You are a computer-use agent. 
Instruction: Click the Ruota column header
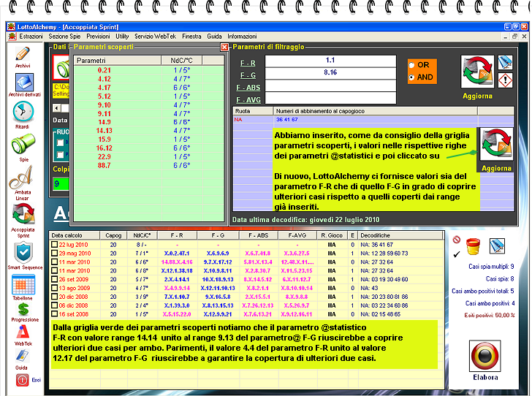253,111
